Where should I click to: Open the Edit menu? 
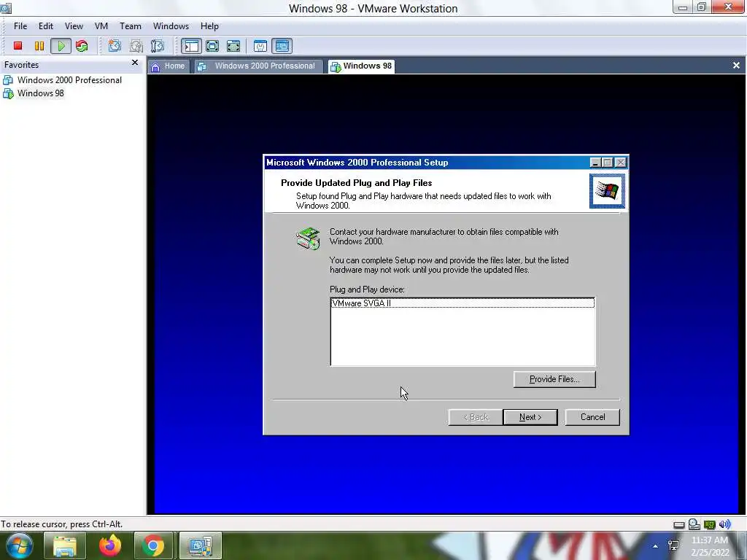tap(46, 26)
